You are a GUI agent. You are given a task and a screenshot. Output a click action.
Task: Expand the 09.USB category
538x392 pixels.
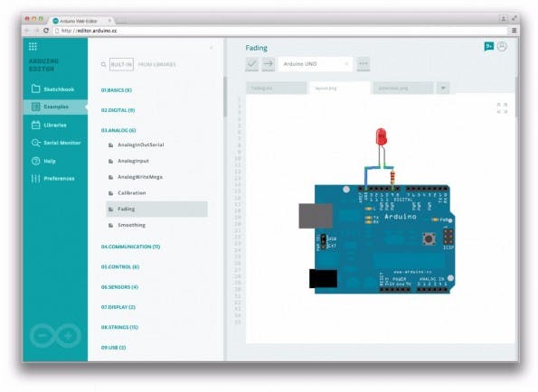(113, 348)
